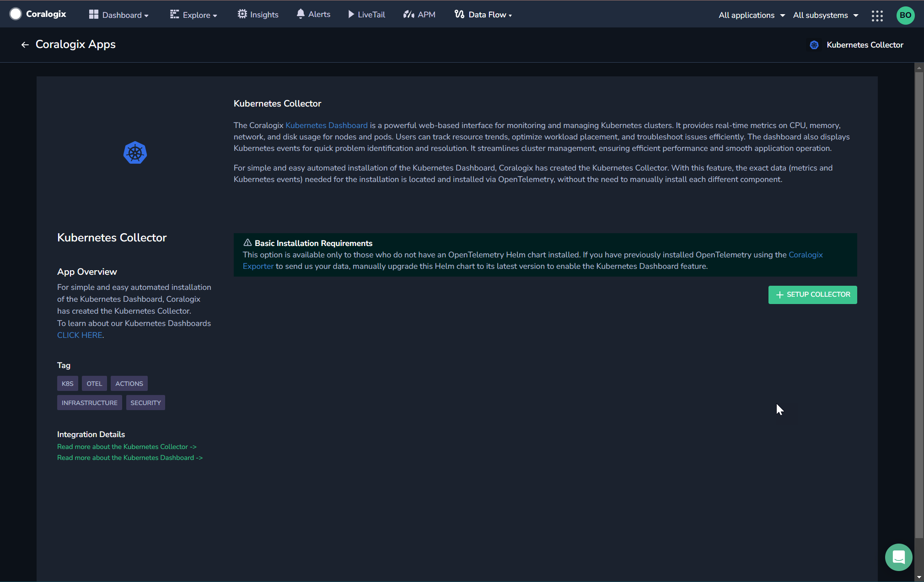Open the All applications filter
This screenshot has height=582, width=924.
click(752, 15)
